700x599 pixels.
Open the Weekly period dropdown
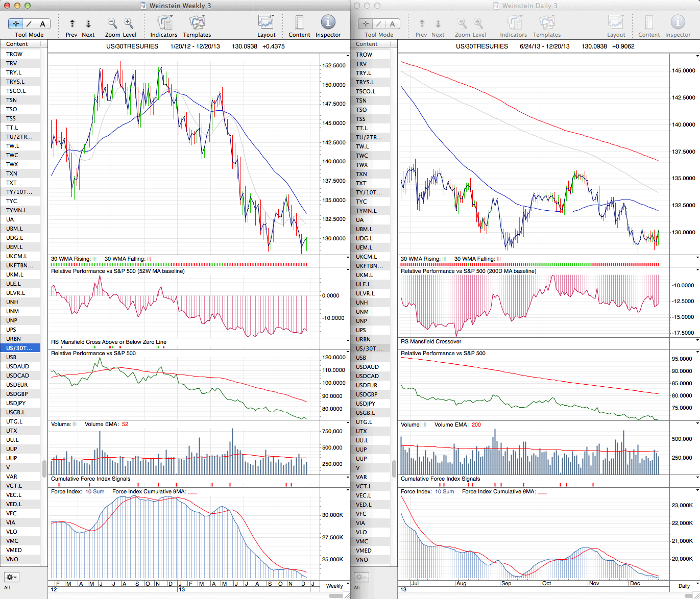pos(338,586)
